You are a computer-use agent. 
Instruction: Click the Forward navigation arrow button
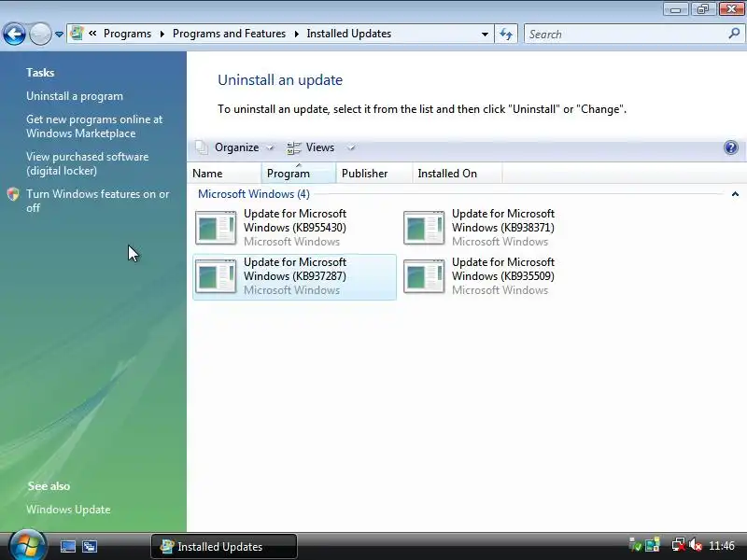40,34
